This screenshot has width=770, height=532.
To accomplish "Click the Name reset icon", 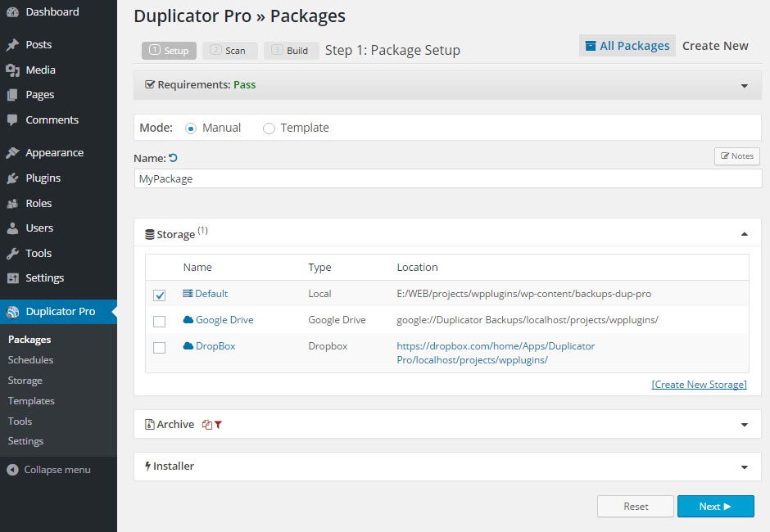I will point(171,157).
